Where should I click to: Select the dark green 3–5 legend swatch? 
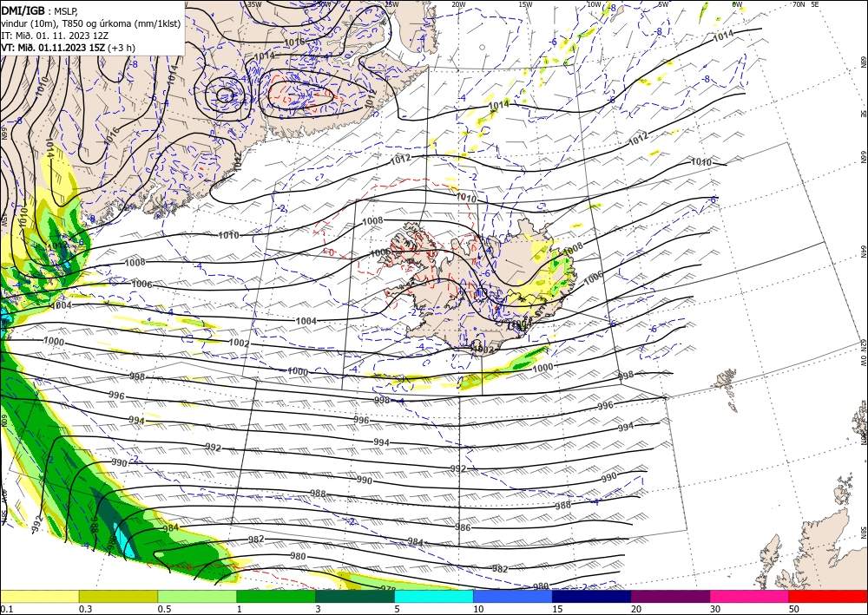[x=355, y=596]
